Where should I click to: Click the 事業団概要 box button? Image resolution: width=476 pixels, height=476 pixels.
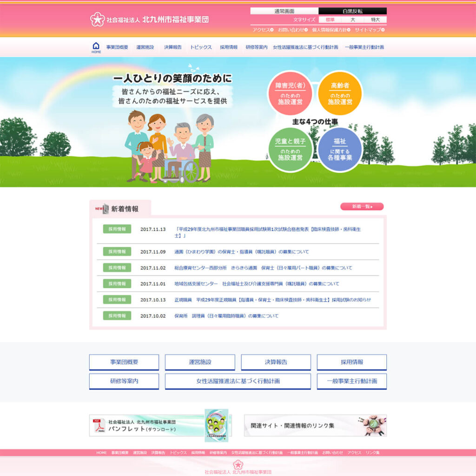(124, 362)
